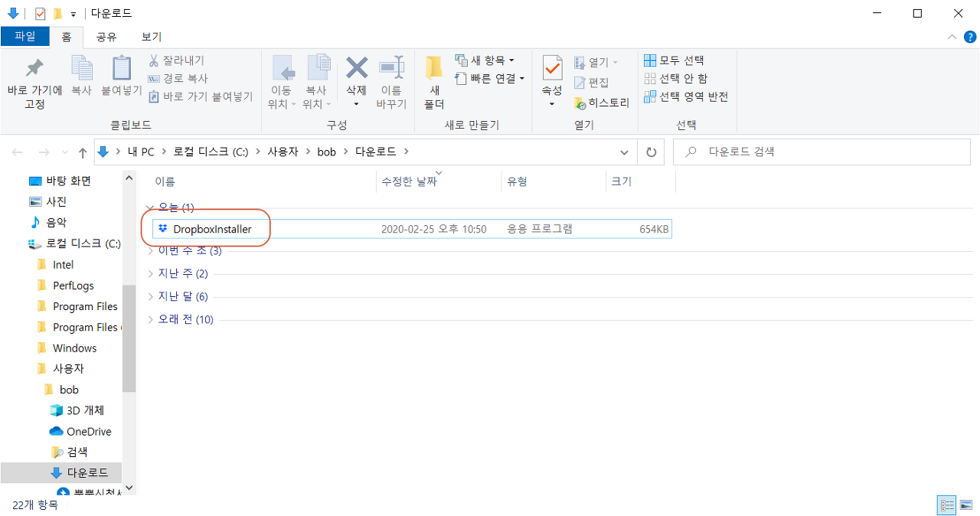This screenshot has width=980, height=516.
Task: Refresh the folder view
Action: 651,152
